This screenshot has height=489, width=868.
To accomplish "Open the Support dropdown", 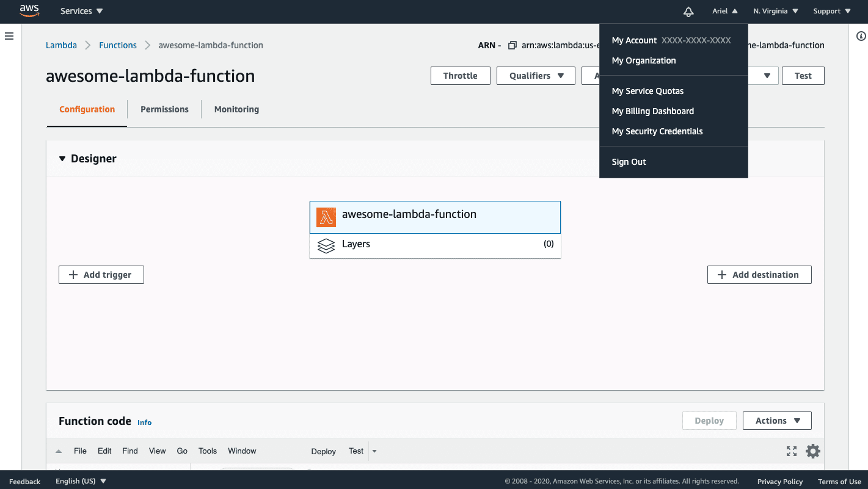I will 832,11.
